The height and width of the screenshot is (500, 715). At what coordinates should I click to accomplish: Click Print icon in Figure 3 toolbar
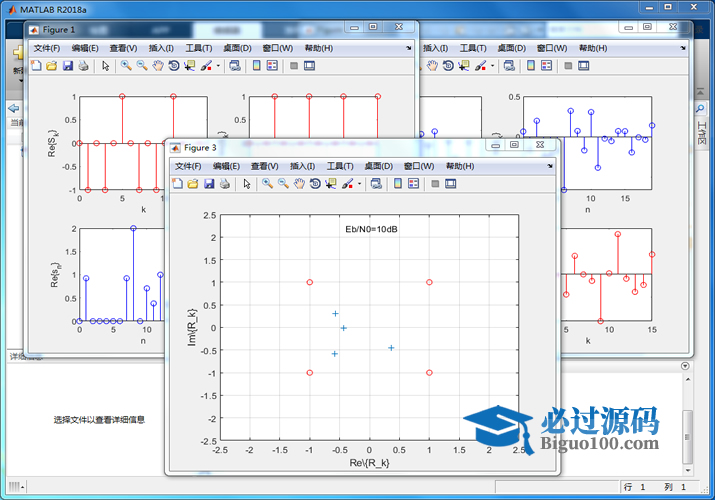click(224, 184)
